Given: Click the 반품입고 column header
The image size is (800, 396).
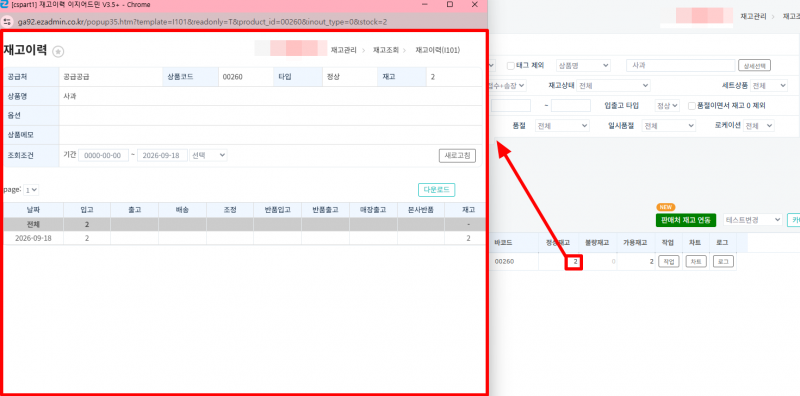Looking at the screenshot, I should click(x=277, y=210).
